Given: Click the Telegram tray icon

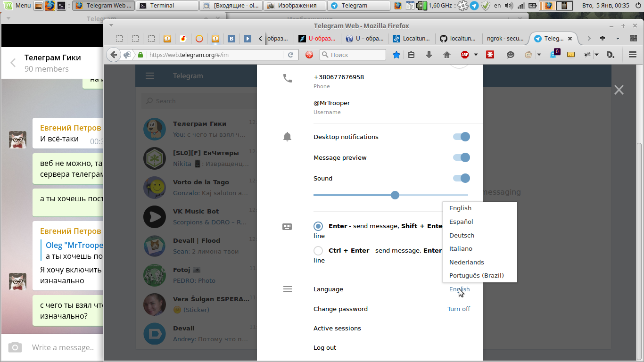Looking at the screenshot, I should click(x=474, y=6).
